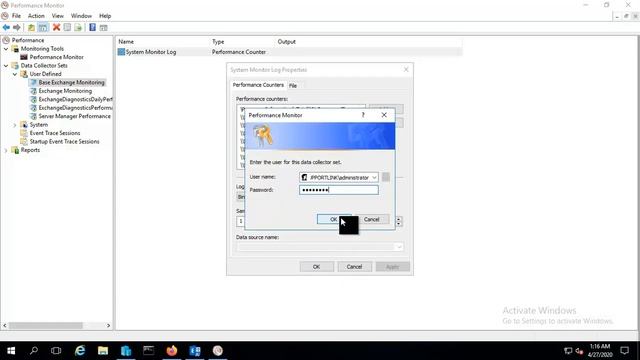The height and width of the screenshot is (360, 640).
Task: Click the Export List toolbar icon
Action: pos(78,27)
